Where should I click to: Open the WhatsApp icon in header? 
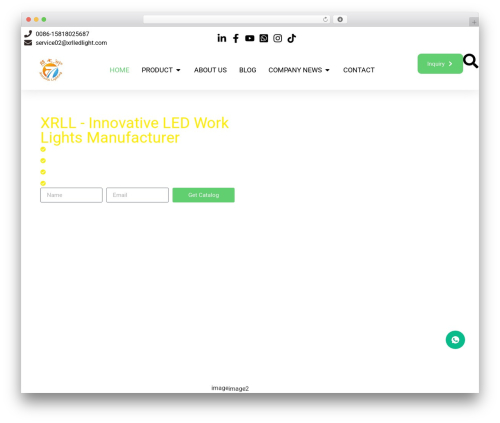point(264,38)
